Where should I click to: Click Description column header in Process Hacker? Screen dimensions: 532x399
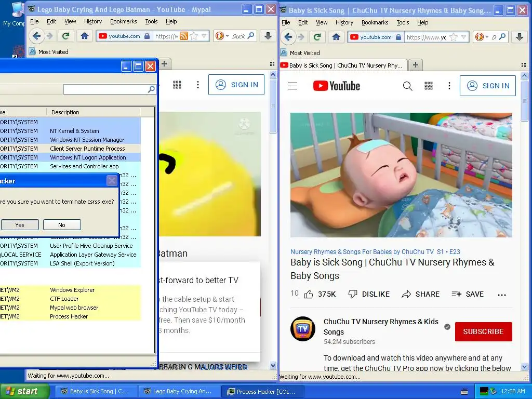coord(94,112)
